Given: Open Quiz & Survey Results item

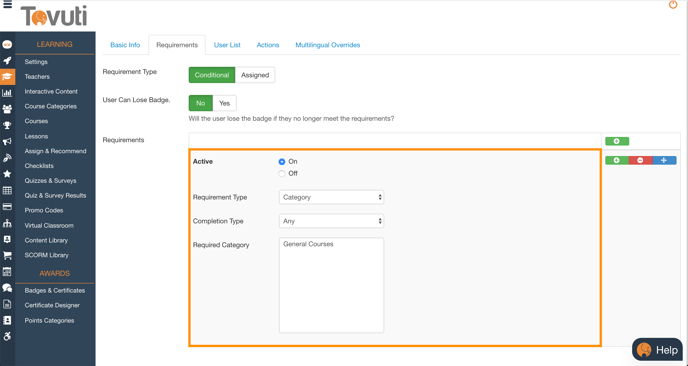Looking at the screenshot, I should pyautogui.click(x=55, y=196).
